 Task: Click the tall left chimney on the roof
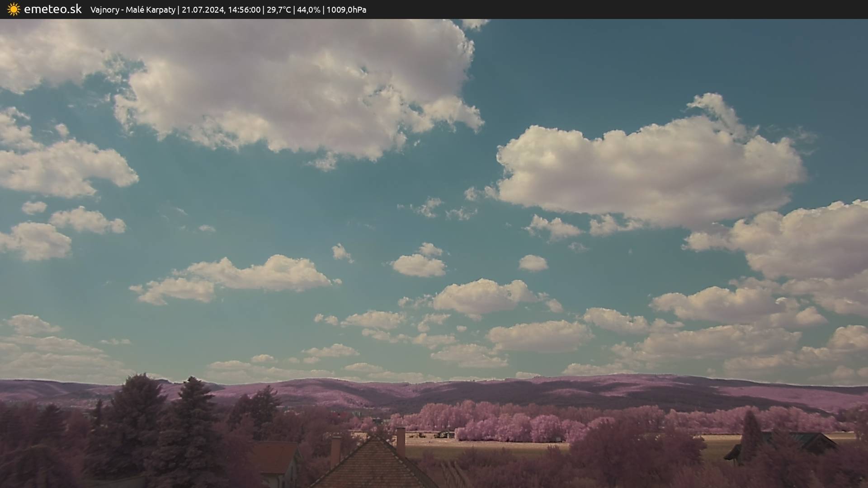pos(335,452)
